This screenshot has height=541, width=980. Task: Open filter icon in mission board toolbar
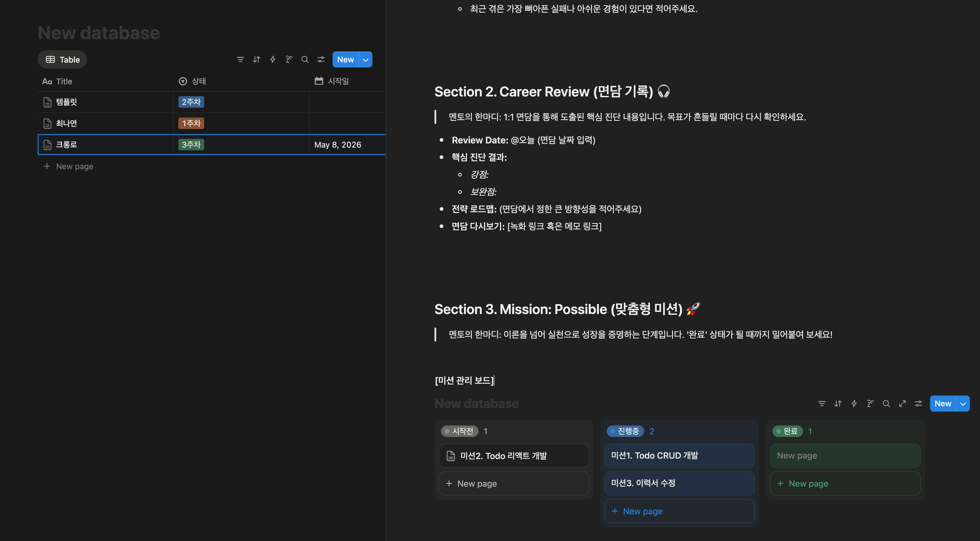tap(822, 404)
